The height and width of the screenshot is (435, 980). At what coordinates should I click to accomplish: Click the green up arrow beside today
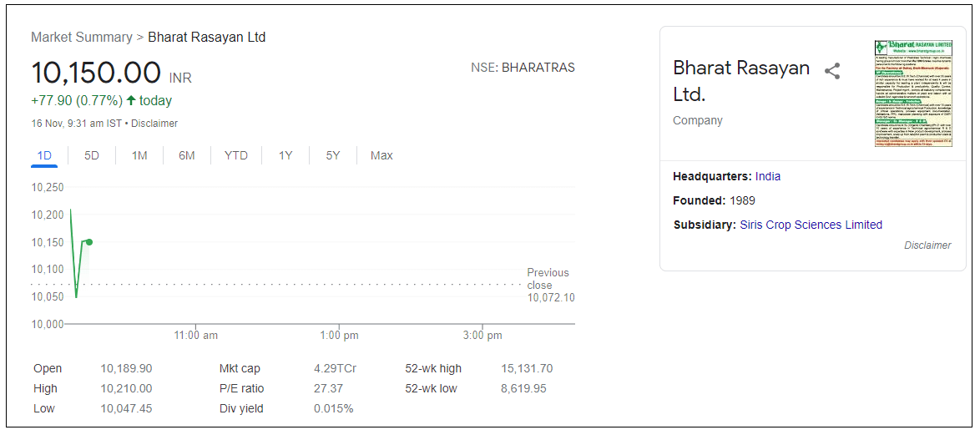click(x=131, y=101)
